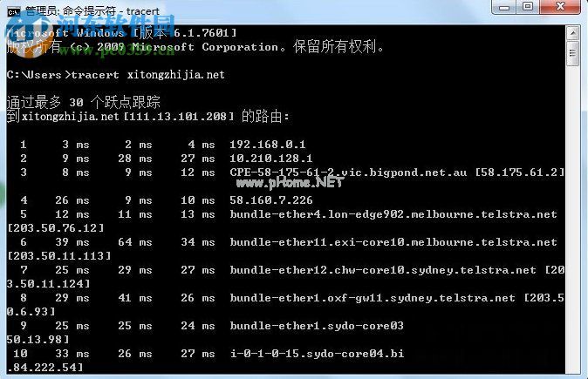Image resolution: width=588 pixels, height=379 pixels.
Task: Click hop 2 address 10.210.128.1
Action: click(271, 159)
